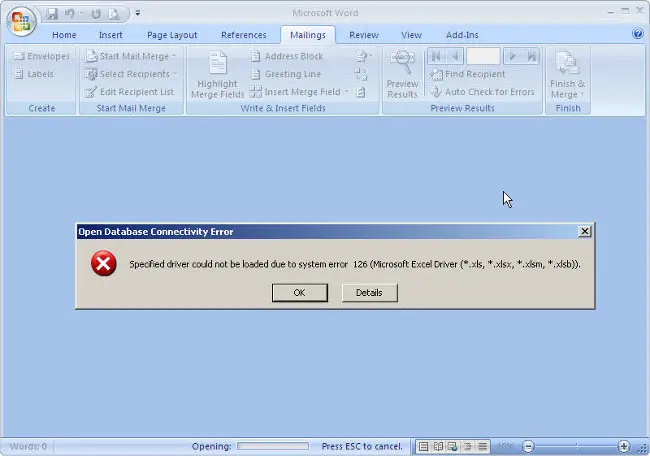Screen dimensions: 650x456
Task: Select Draft view icon
Action: [483, 446]
